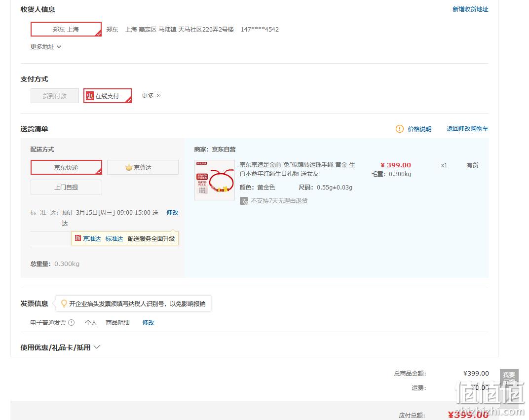Click the lightbulb tip icon in 发票信息
Screen dimensions: 529x420
(x=64, y=304)
